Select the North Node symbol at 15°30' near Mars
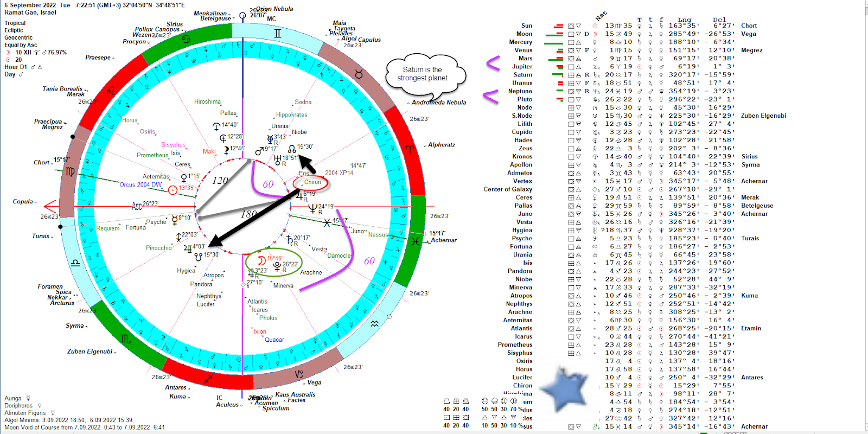 (x=292, y=149)
